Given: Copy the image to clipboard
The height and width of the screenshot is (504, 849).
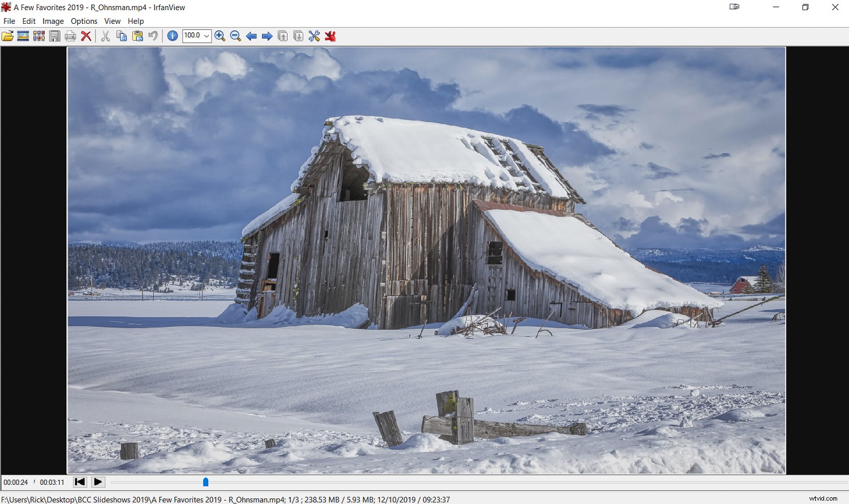Looking at the screenshot, I should [x=121, y=36].
